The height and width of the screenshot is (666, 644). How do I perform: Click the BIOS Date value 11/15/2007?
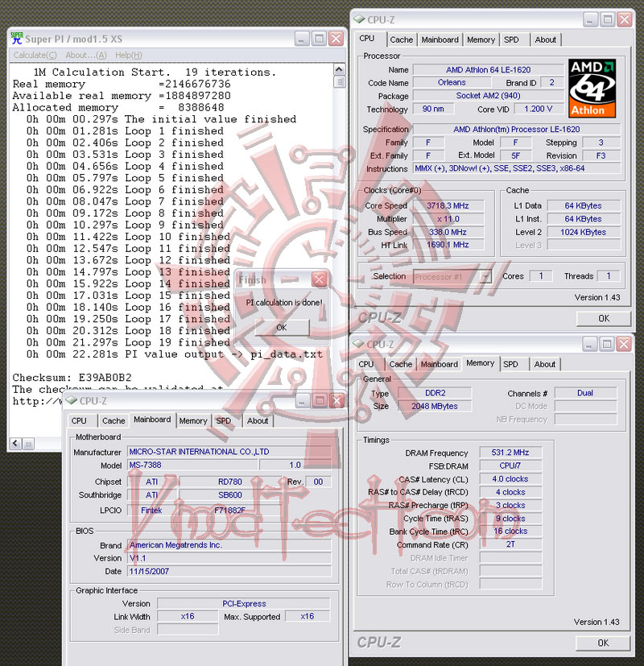pyautogui.click(x=229, y=572)
